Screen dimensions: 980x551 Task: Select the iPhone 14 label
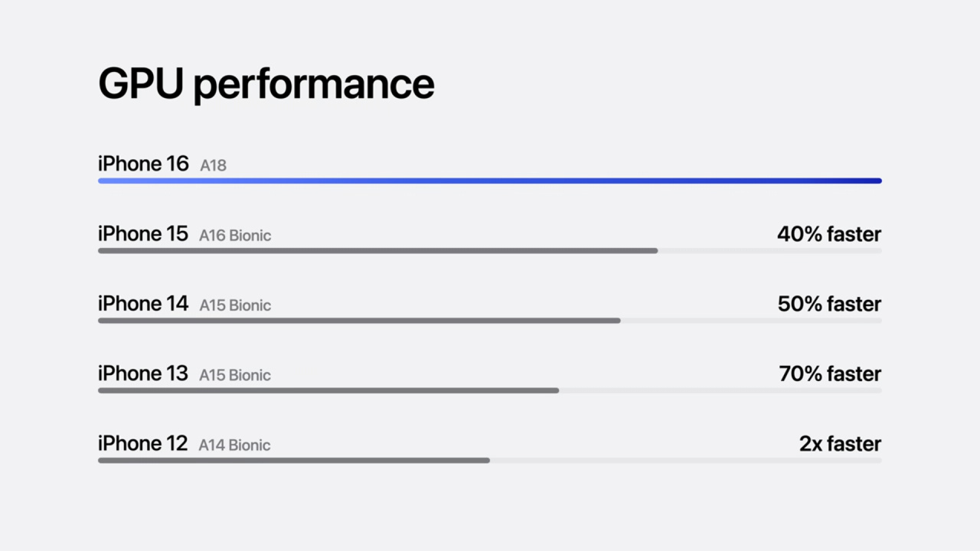(x=143, y=304)
